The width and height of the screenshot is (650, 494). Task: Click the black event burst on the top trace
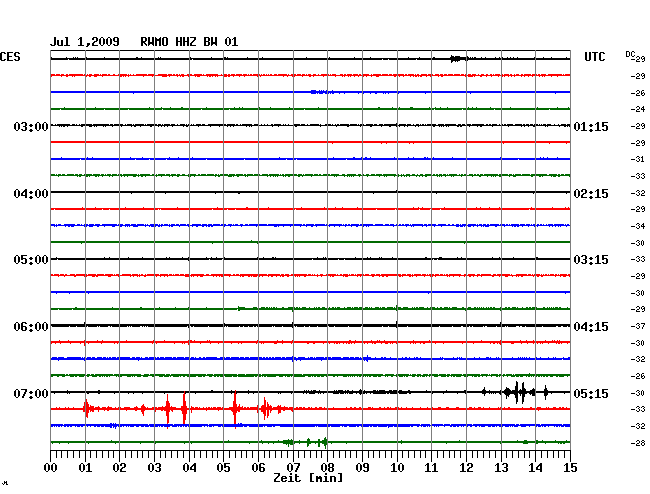[x=459, y=59]
